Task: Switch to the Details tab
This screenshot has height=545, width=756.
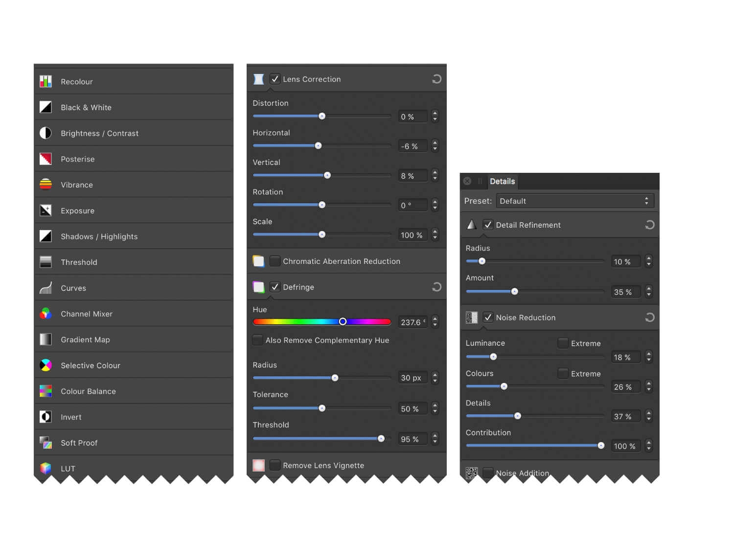Action: [x=502, y=181]
